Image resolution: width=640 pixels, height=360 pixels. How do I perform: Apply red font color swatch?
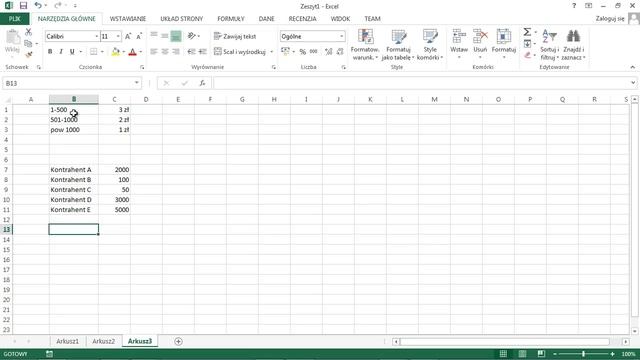pos(132,51)
